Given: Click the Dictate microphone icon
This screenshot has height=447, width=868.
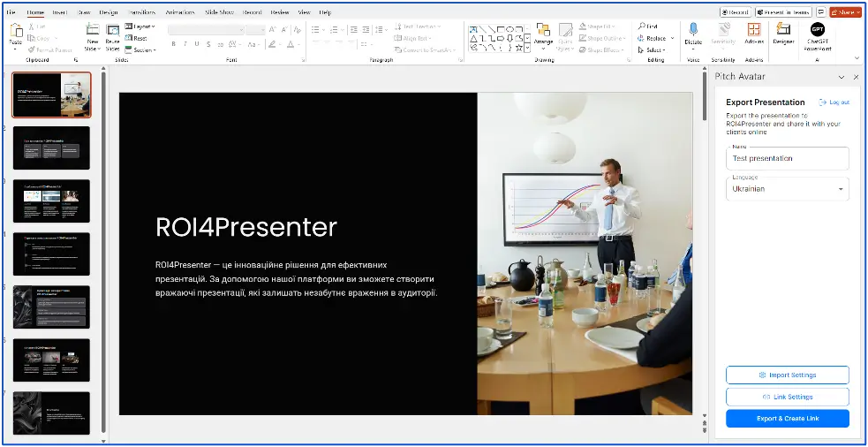Looking at the screenshot, I should tap(693, 31).
